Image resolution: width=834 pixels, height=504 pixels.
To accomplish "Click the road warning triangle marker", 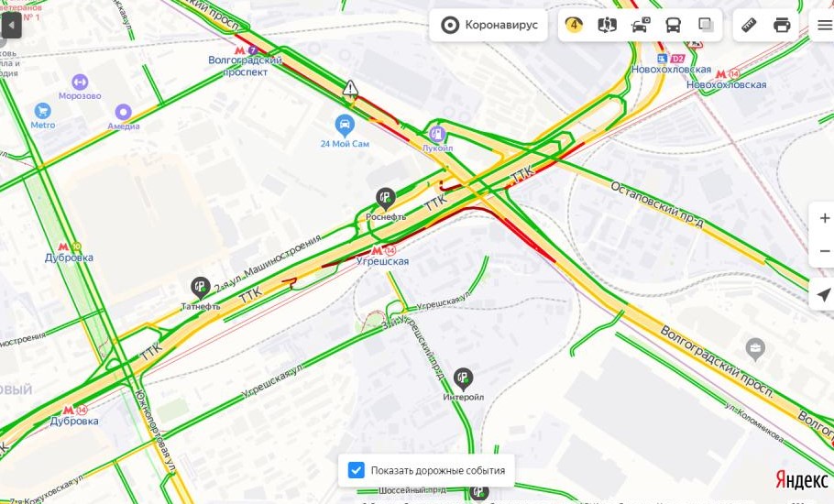I will tap(350, 88).
